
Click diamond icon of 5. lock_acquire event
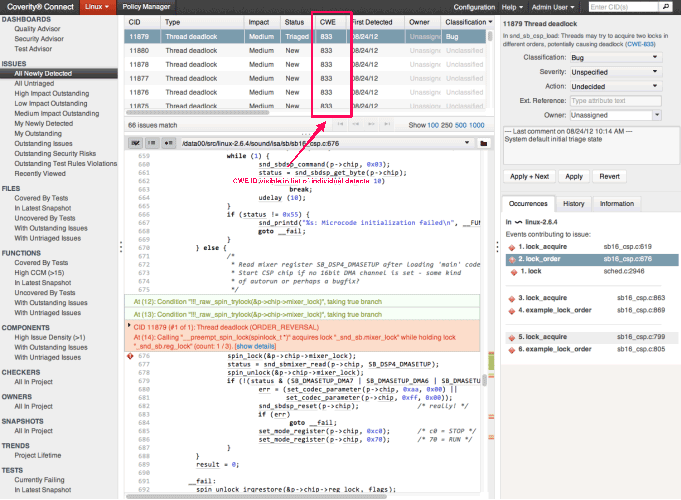(x=512, y=338)
